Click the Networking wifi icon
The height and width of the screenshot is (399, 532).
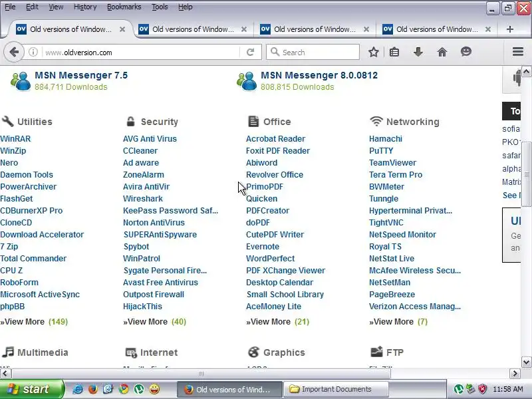(376, 121)
